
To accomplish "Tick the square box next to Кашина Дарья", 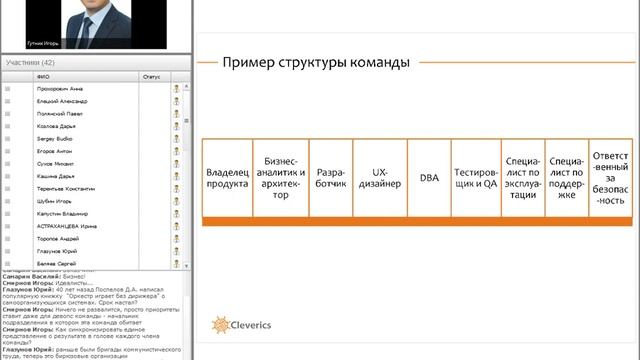I will (x=7, y=176).
